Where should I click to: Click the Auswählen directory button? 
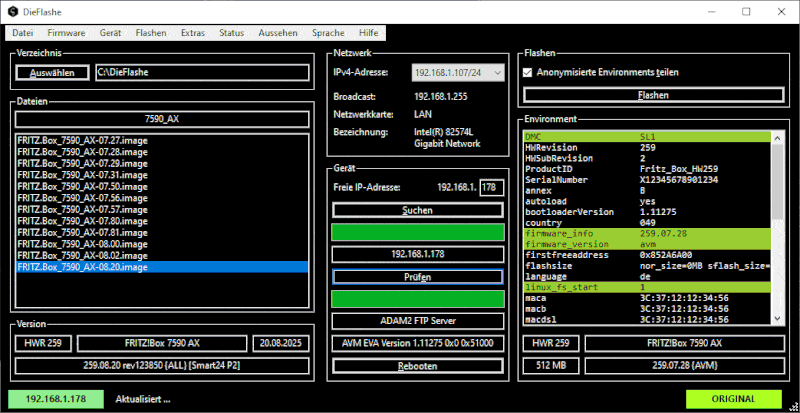pyautogui.click(x=52, y=73)
